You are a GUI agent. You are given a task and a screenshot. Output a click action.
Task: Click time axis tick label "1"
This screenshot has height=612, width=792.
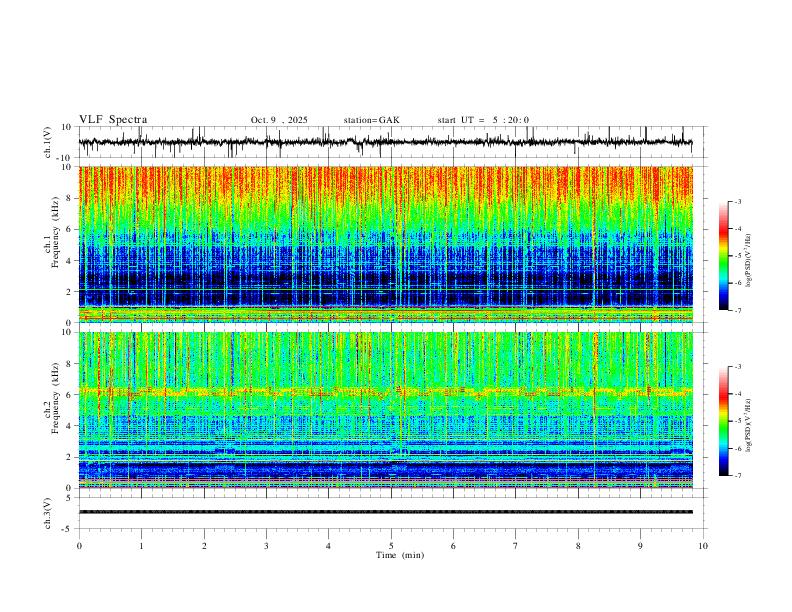(x=141, y=546)
